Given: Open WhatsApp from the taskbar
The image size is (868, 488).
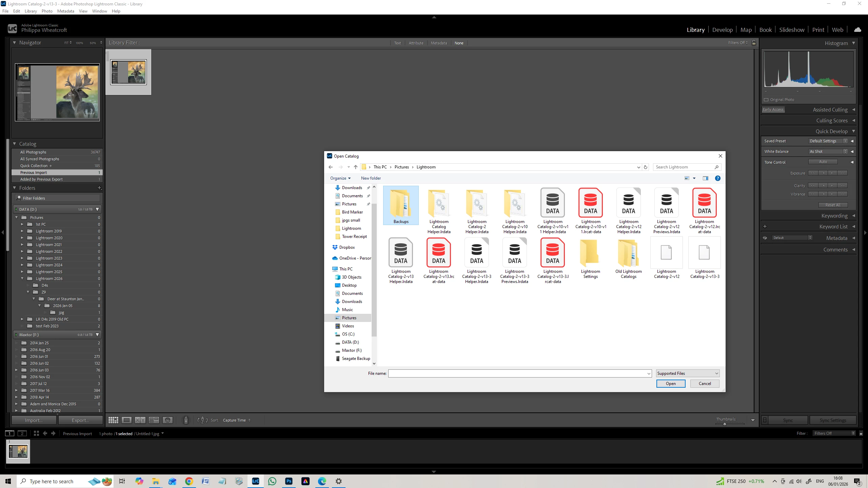Looking at the screenshot, I should [272, 481].
